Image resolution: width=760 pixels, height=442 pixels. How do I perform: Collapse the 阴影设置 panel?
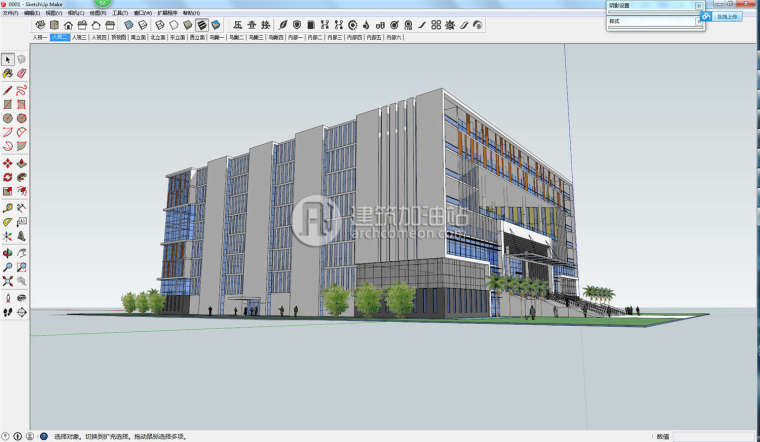[699, 5]
